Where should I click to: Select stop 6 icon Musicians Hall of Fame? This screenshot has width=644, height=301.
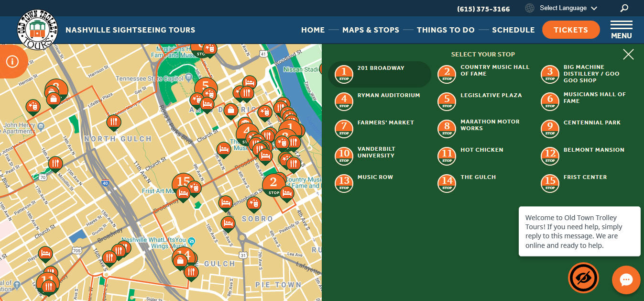pyautogui.click(x=550, y=101)
